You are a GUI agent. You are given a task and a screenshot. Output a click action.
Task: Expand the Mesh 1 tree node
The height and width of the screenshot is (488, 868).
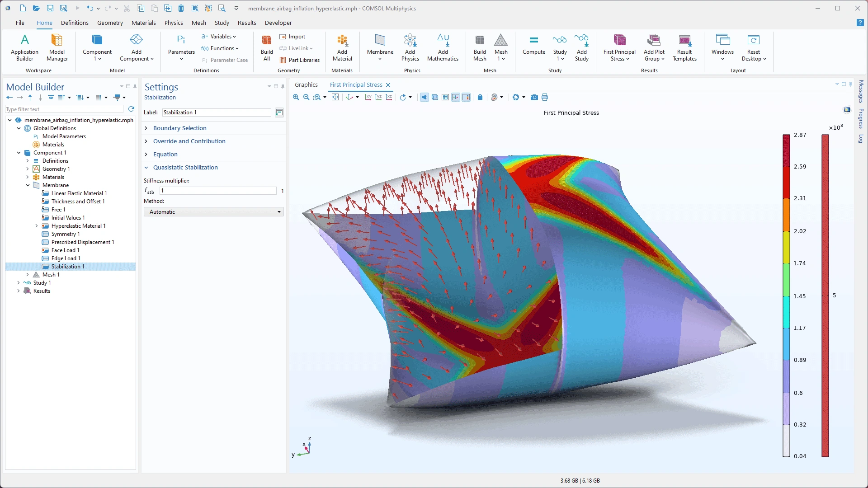click(28, 275)
